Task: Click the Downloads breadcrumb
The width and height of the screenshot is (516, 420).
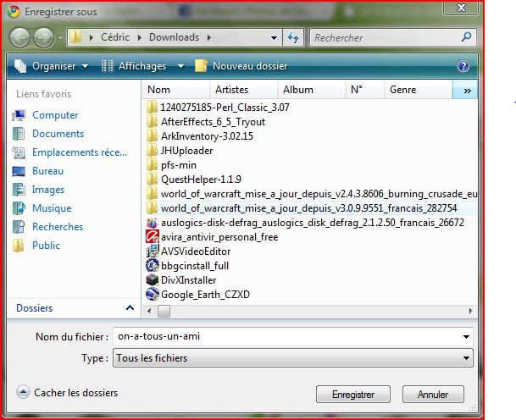Action: pos(174,37)
